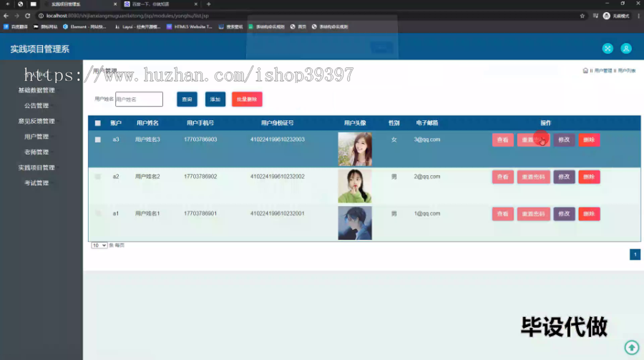This screenshot has height=360, width=644.
Task: Expand 基础数据管理 sidebar menu
Action: pos(36,90)
